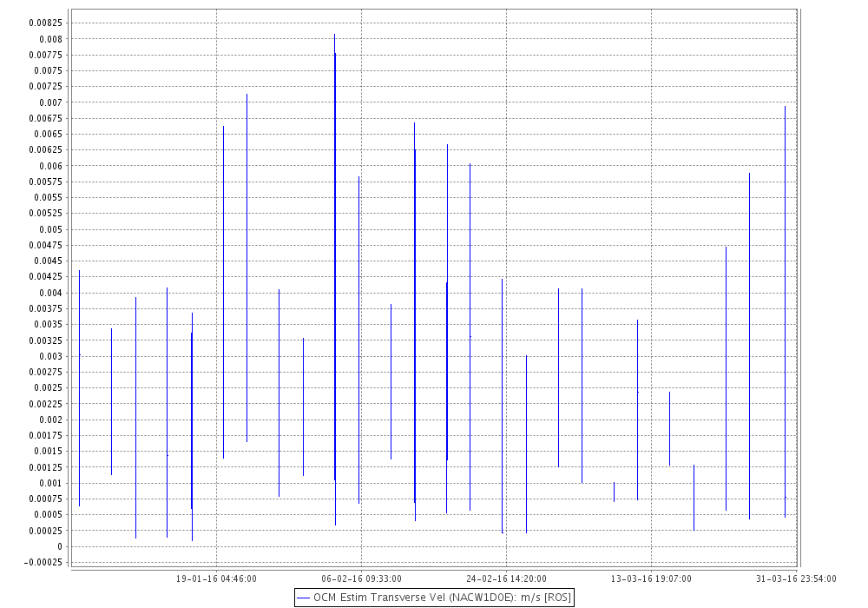Click the y-axis value 0.00575
The image size is (868, 608).
(46, 182)
